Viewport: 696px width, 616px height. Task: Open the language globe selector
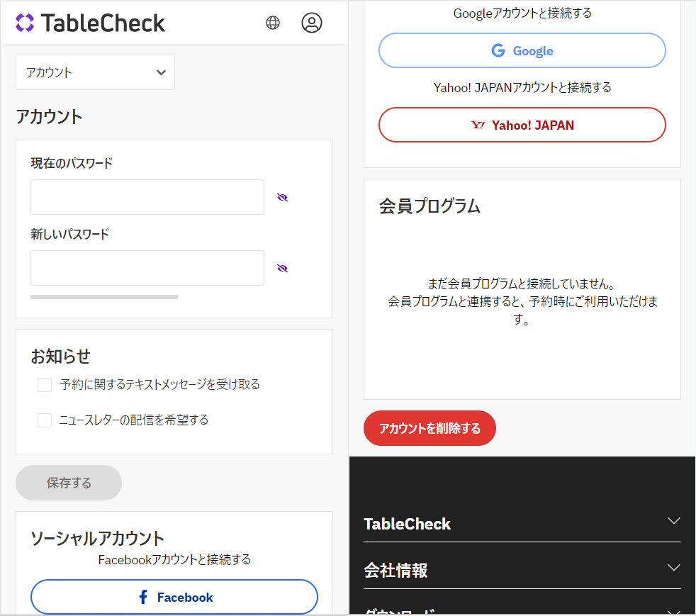273,23
